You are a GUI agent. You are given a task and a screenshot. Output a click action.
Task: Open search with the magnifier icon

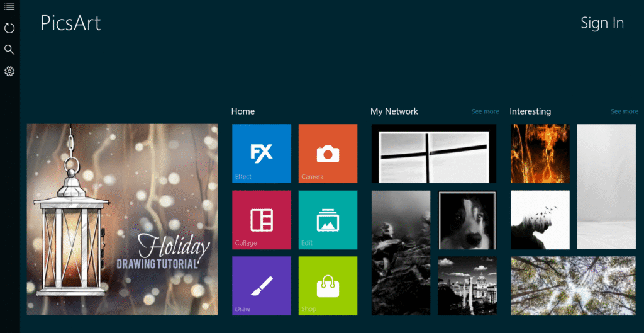[9, 50]
